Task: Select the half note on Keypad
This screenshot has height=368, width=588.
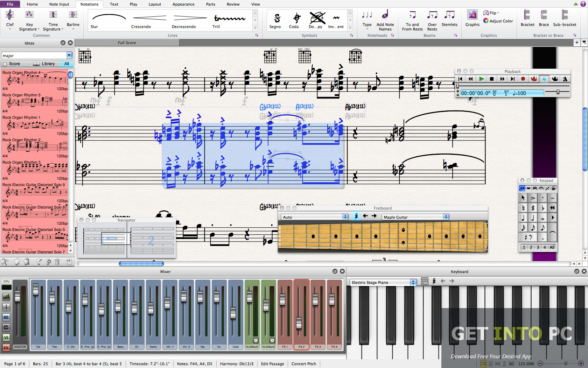Action: point(533,218)
